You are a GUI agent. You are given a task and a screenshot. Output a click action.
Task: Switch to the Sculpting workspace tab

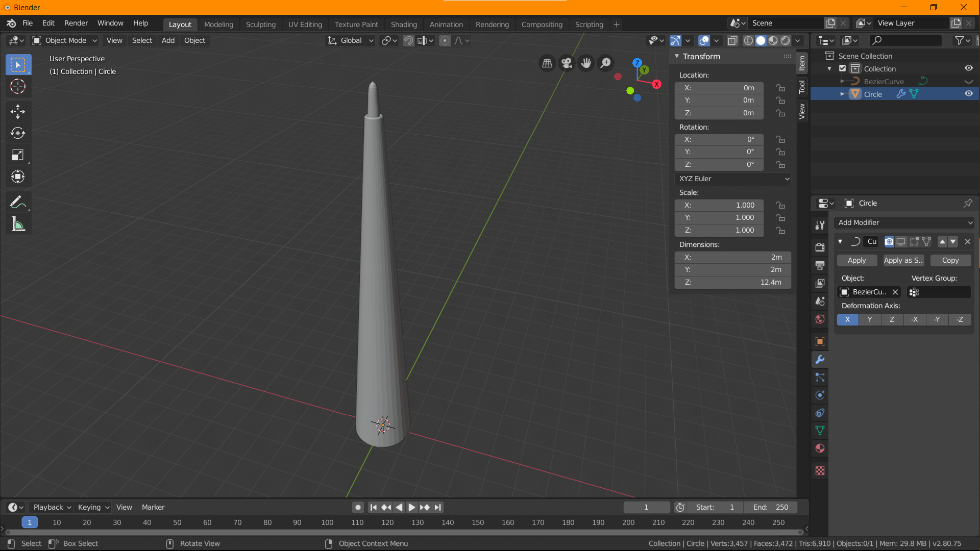click(x=260, y=24)
